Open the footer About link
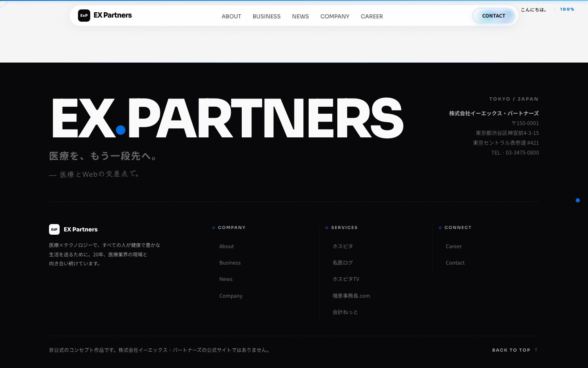588x368 pixels. pos(227,246)
